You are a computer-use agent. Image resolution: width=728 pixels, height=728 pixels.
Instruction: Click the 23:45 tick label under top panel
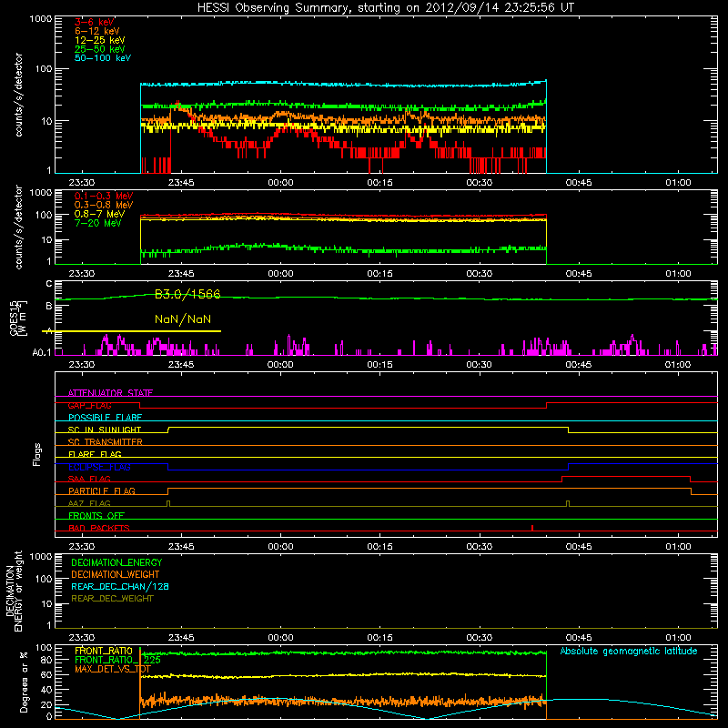(x=181, y=183)
